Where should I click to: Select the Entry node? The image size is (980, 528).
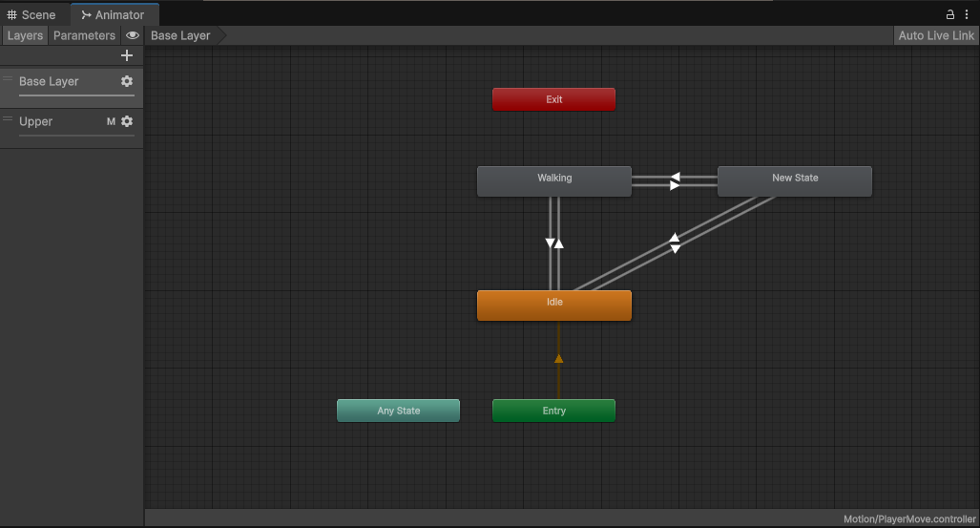click(x=553, y=411)
